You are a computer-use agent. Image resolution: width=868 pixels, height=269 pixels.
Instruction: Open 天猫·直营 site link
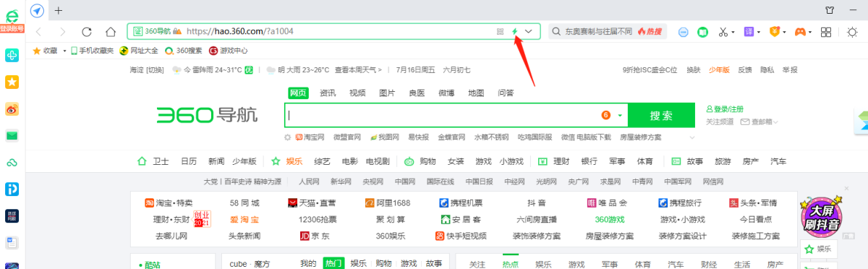[312, 202]
